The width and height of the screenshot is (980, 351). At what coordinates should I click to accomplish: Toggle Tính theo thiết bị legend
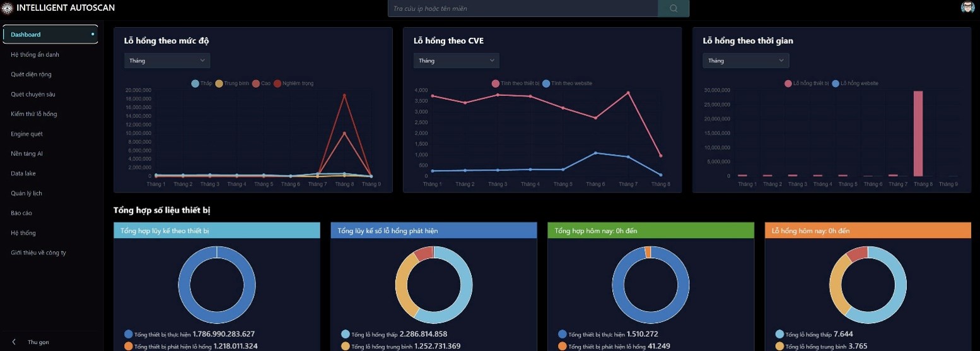(x=516, y=83)
